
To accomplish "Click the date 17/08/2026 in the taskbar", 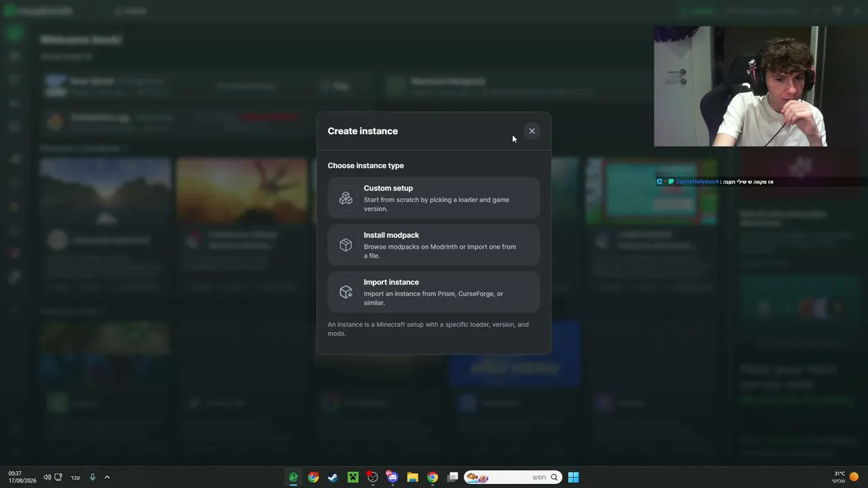I will [x=22, y=481].
